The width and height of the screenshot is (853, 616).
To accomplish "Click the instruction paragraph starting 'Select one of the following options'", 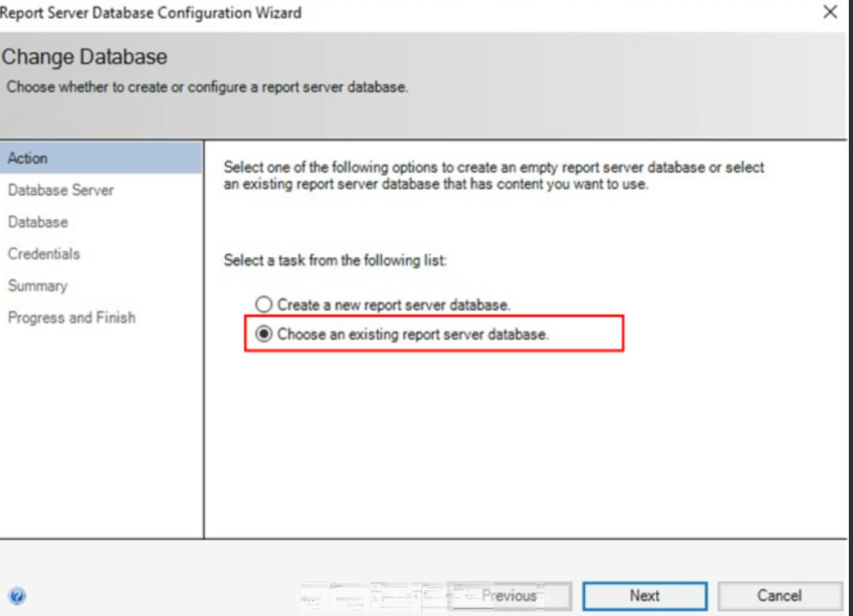I will point(494,176).
